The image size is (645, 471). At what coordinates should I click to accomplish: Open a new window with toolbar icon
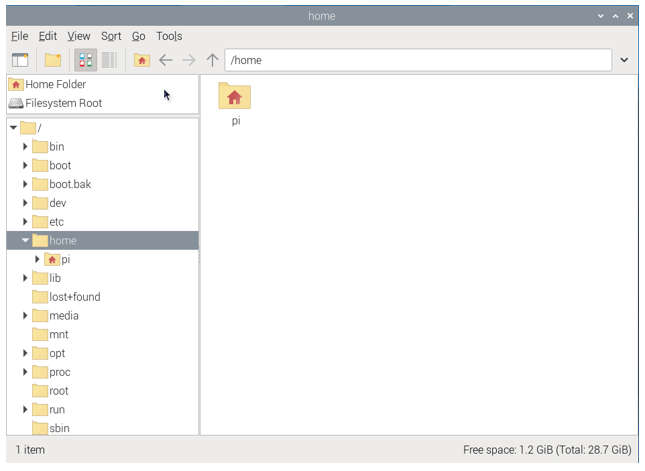(x=20, y=60)
